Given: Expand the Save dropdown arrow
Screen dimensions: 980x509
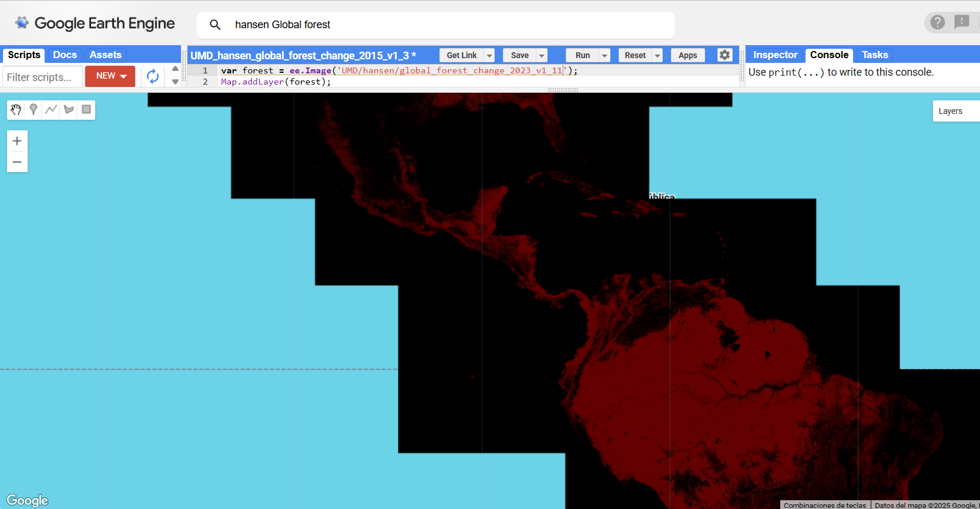Looking at the screenshot, I should (x=542, y=55).
